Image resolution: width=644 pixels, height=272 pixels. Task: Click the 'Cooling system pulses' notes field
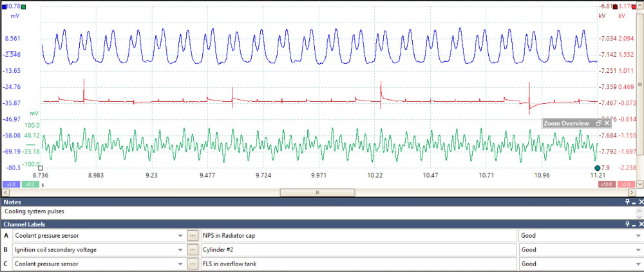(316, 211)
